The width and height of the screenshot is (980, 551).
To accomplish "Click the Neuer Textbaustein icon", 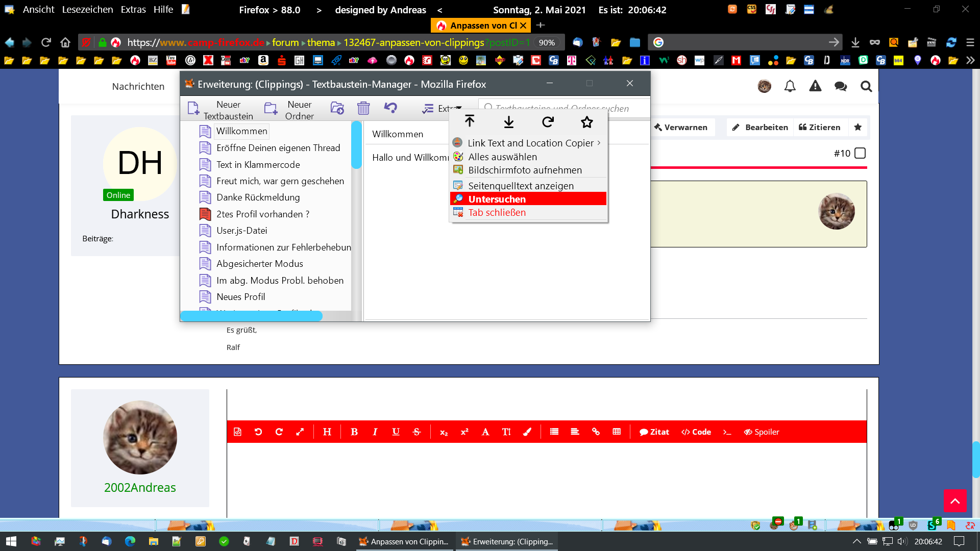I will [x=193, y=108].
